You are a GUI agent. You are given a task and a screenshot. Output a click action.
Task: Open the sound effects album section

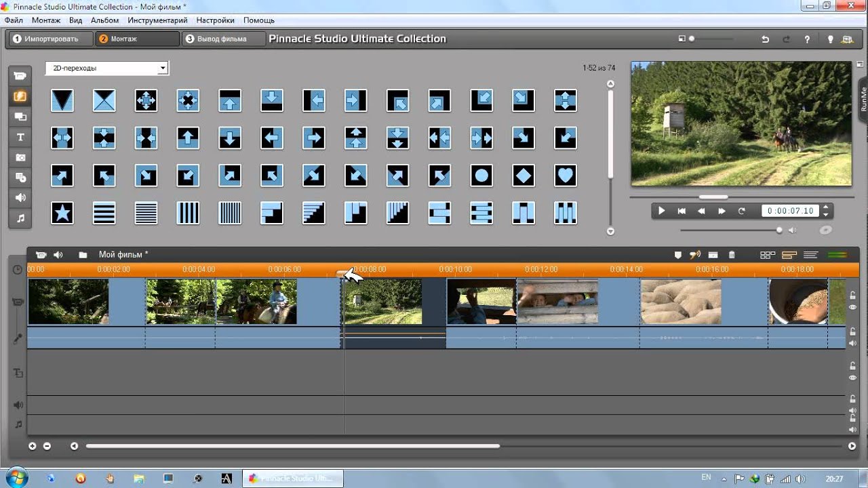click(20, 198)
